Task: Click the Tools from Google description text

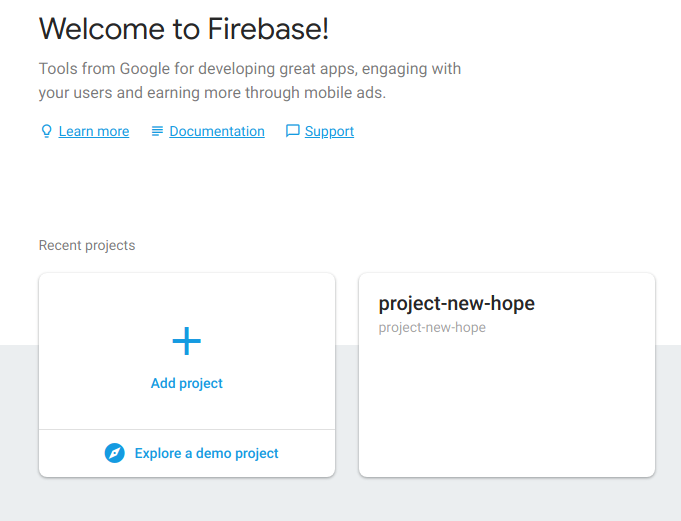Action: (250, 70)
